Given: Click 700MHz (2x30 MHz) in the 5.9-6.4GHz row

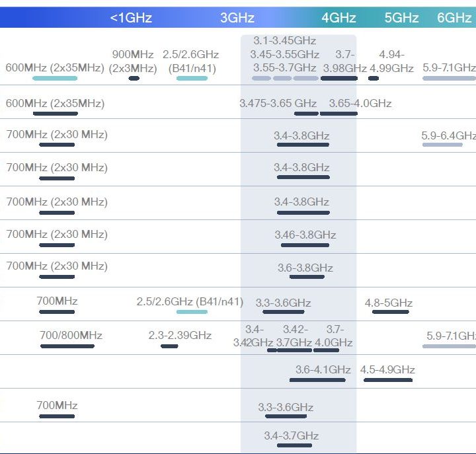Looking at the screenshot, I should point(57,134).
